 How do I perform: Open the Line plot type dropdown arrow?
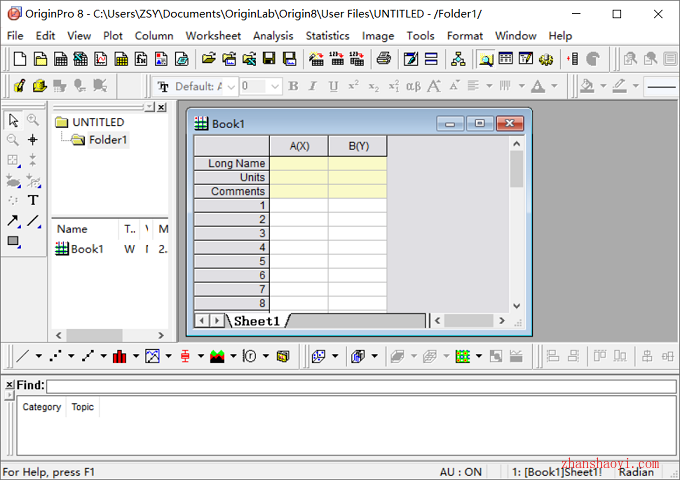tap(39, 356)
